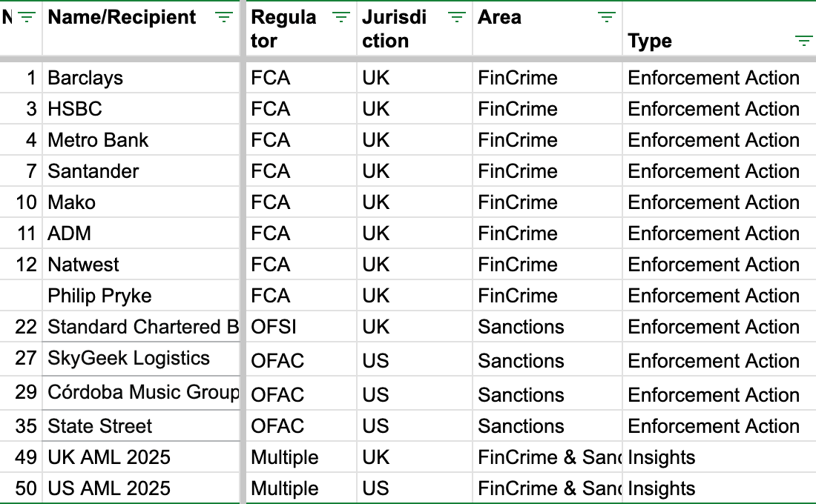Select Insights type cell for row 49

(x=719, y=457)
